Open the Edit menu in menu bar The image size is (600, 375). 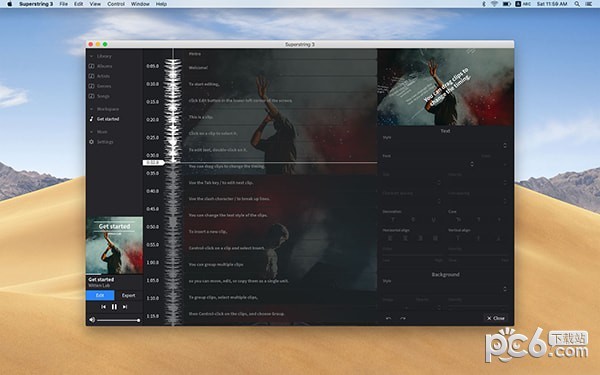[78, 4]
